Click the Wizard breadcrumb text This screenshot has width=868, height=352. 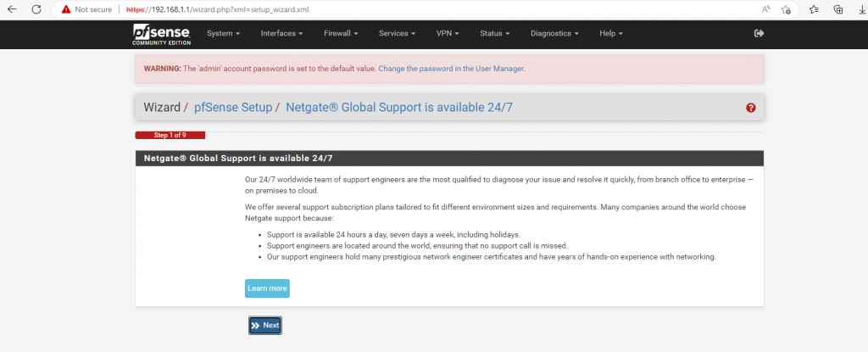[162, 108]
